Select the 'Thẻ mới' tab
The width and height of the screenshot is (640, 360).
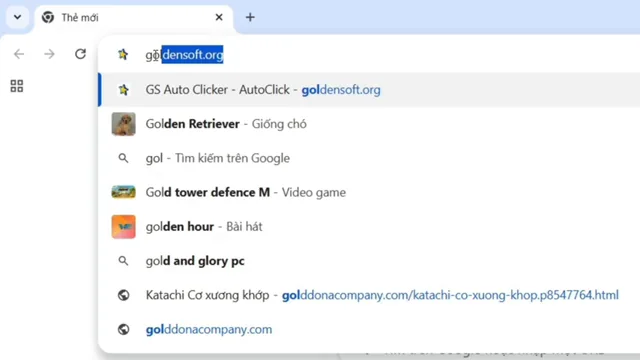pyautogui.click(x=134, y=18)
